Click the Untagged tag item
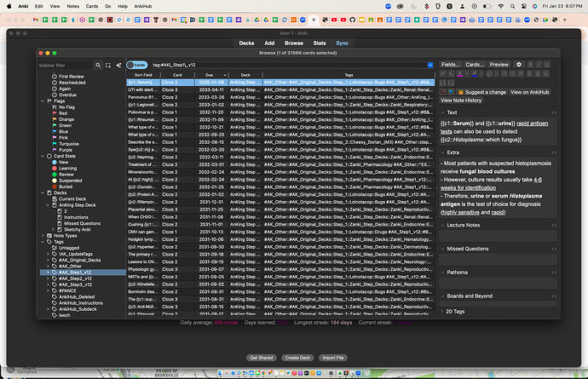 pyautogui.click(x=69, y=248)
